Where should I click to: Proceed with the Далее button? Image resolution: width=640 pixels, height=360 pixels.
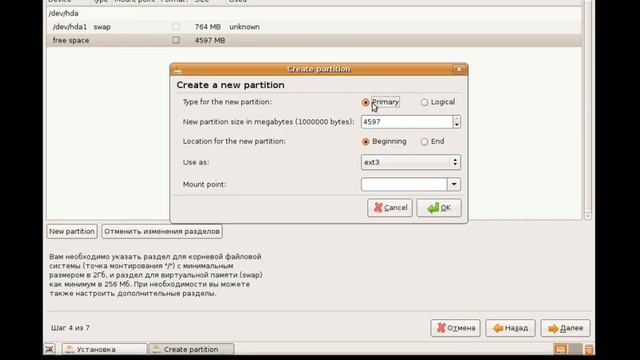point(565,328)
